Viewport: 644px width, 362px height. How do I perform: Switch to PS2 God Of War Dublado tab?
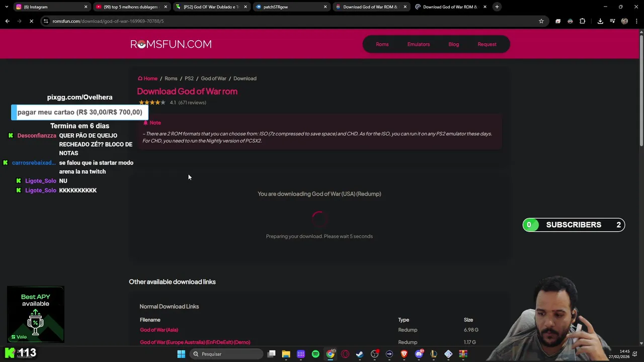pyautogui.click(x=211, y=7)
